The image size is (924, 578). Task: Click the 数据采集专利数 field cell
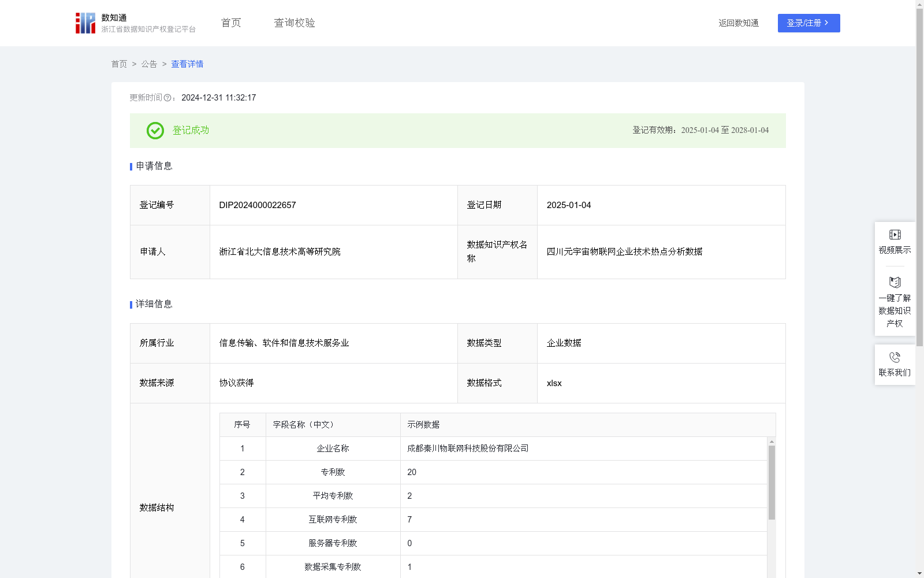pyautogui.click(x=333, y=567)
